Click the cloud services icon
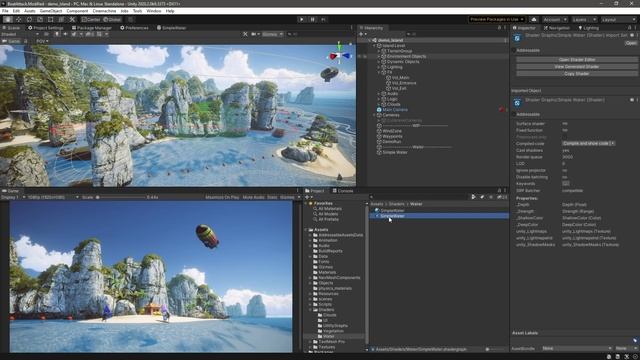640x360 pixels. click(534, 20)
